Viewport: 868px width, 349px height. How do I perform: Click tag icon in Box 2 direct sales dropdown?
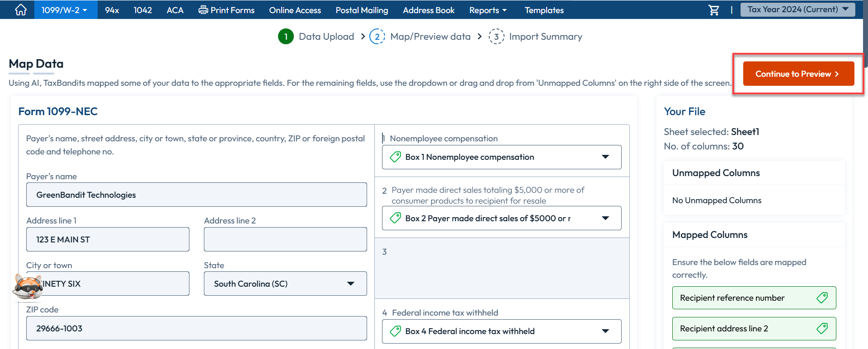[395, 219]
